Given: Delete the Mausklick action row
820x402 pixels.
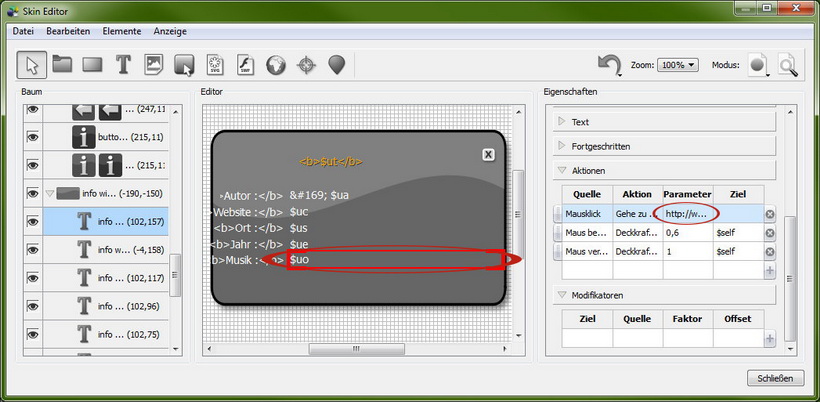Looking at the screenshot, I should [x=770, y=214].
